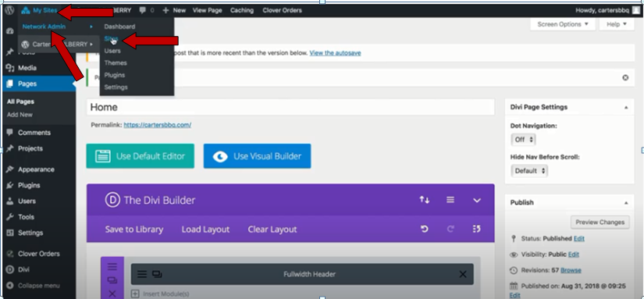644x299 pixels.
Task: Choose Plugins in Network Admin flyout
Action: (115, 75)
